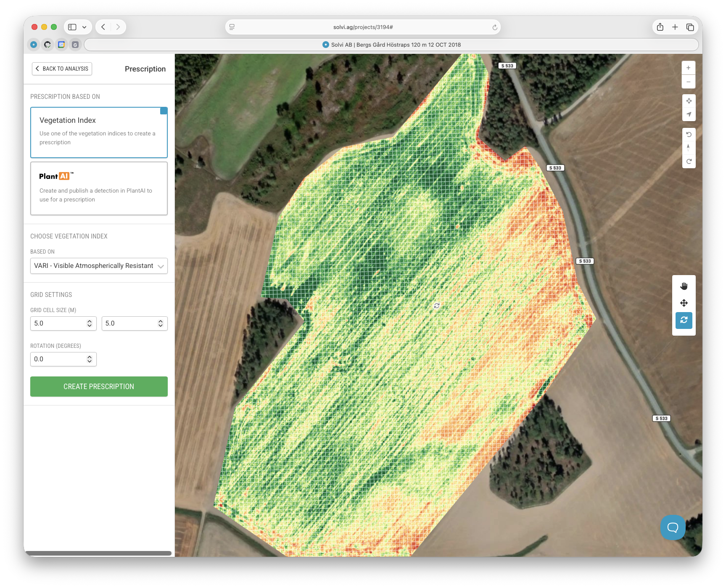The height and width of the screenshot is (588, 726).
Task: Reset map north with compass icon
Action: click(x=688, y=148)
